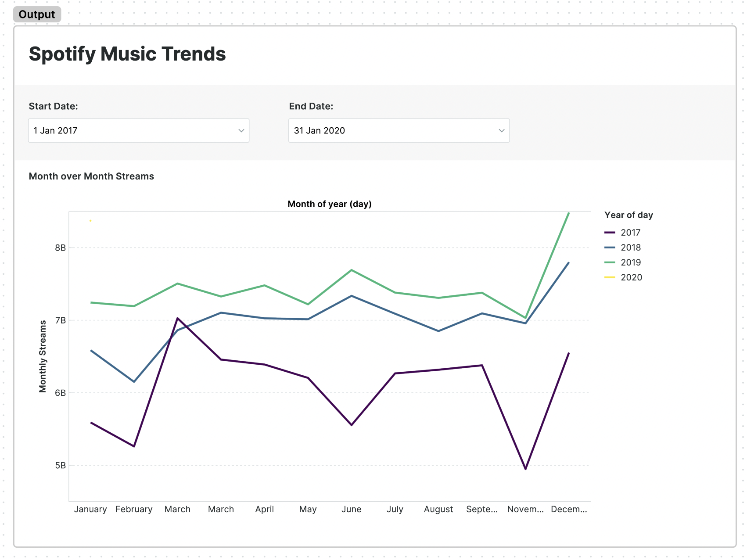Viewport: 747px width, 560px height.
Task: Click the 2018 legend color swatch
Action: point(610,248)
